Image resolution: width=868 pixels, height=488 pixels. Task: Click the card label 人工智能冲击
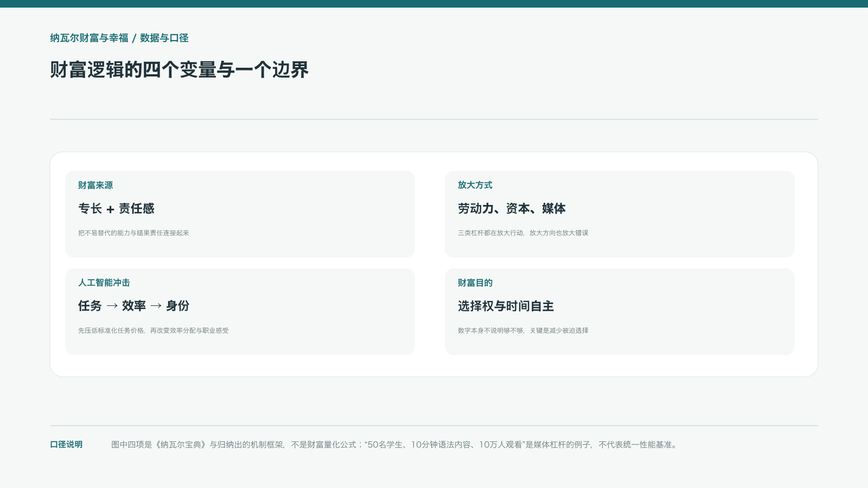click(104, 283)
